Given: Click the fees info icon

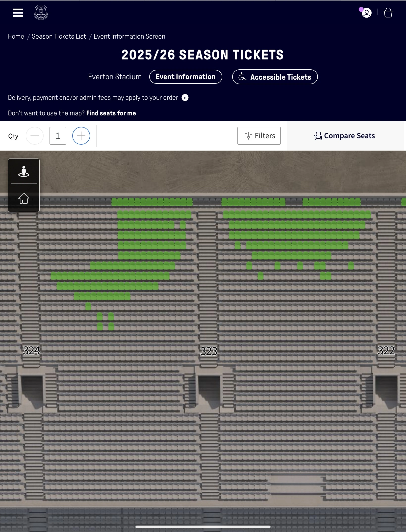Looking at the screenshot, I should tap(185, 98).
